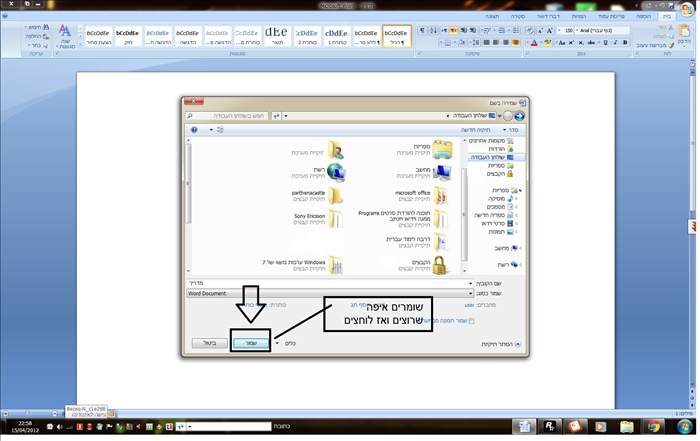
Task: Click the Text Highlight yellow swatch
Action: pos(548,42)
